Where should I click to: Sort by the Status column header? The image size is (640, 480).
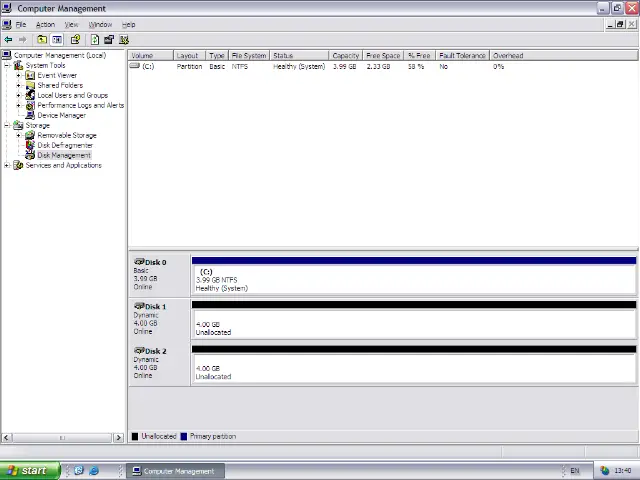(x=299, y=56)
